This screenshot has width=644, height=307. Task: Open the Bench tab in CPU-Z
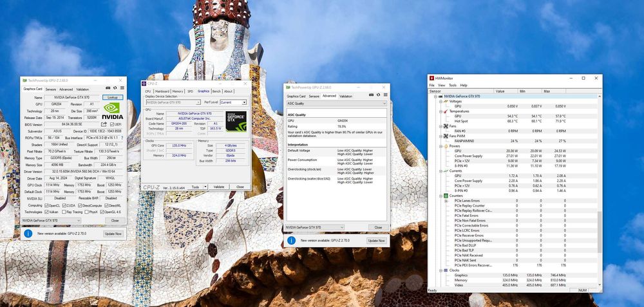point(216,91)
